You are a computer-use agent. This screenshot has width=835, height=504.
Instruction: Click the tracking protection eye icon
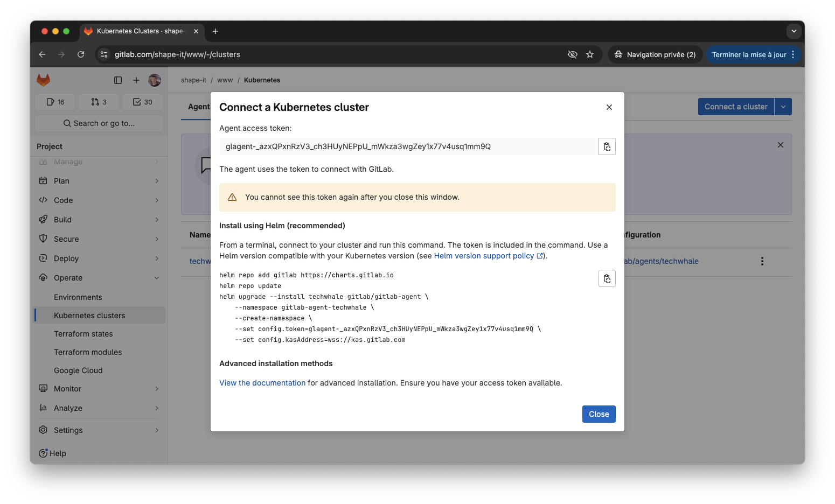tap(573, 54)
